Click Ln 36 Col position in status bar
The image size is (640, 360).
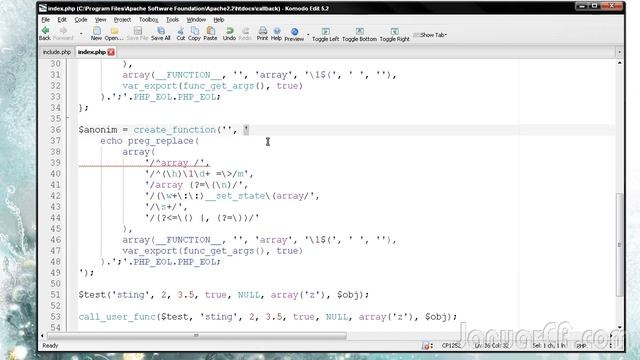(x=491, y=346)
